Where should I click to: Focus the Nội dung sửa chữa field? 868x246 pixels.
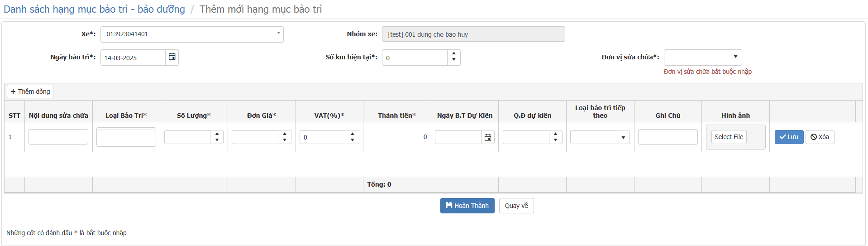coord(58,137)
